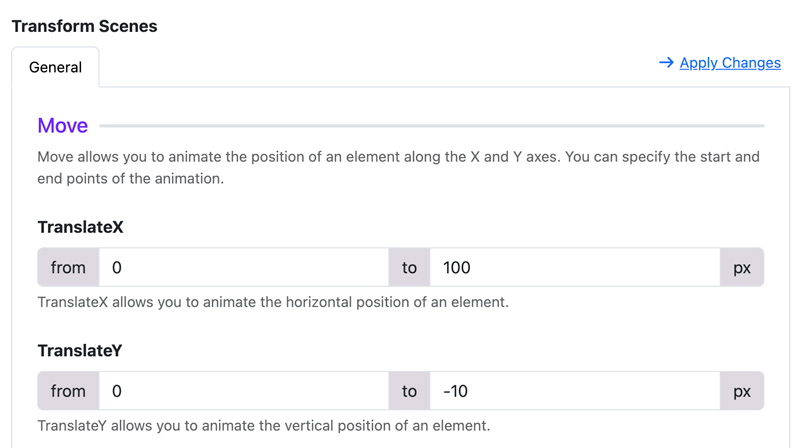Click the Move description paragraph
The image size is (800, 448).
(x=398, y=167)
